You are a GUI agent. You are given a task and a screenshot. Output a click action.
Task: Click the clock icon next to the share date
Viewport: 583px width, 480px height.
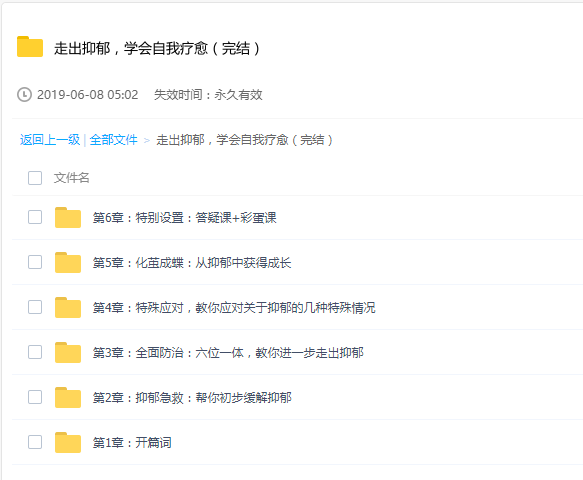pyautogui.click(x=24, y=94)
